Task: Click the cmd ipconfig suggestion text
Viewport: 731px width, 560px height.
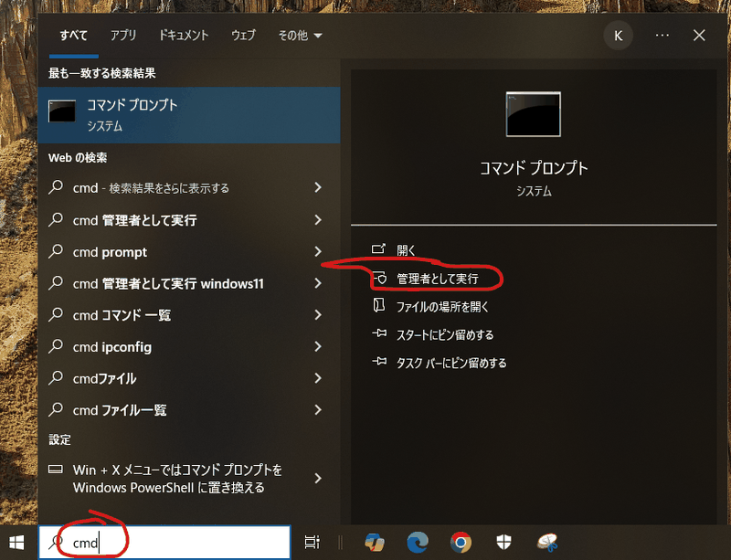Action: pyautogui.click(x=112, y=347)
